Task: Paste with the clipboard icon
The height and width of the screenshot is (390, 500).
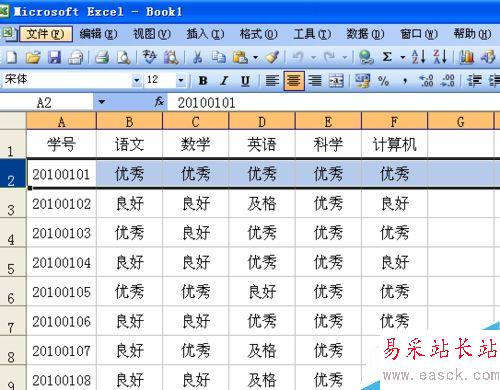Action: point(240,57)
